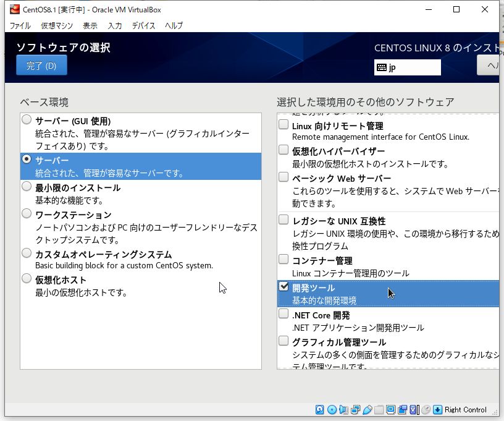Select サーバー (GUI 使用) radio button
The width and height of the screenshot is (504, 421).
pos(27,120)
